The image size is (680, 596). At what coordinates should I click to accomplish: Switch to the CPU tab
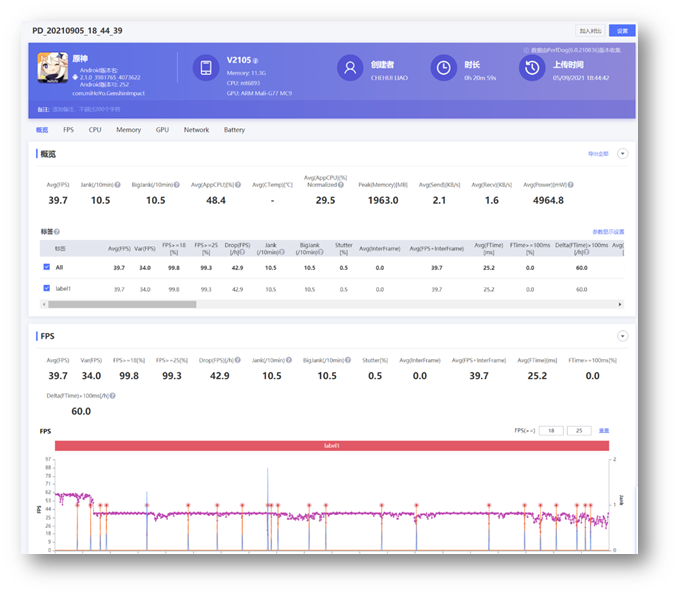point(95,130)
